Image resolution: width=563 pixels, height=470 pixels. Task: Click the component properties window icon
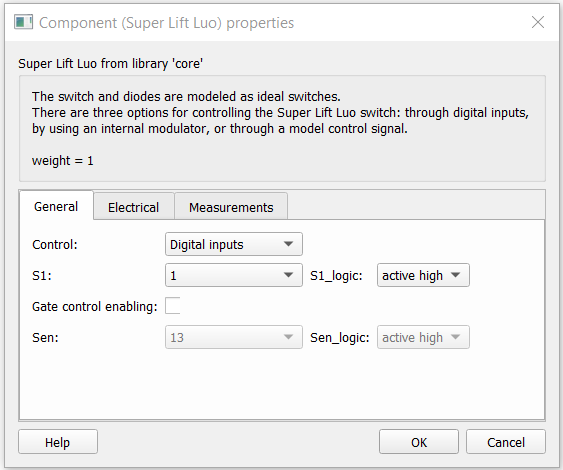[23, 22]
